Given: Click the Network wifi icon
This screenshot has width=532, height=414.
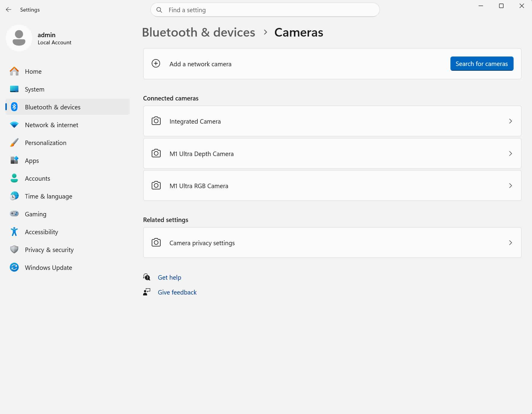Looking at the screenshot, I should (14, 125).
